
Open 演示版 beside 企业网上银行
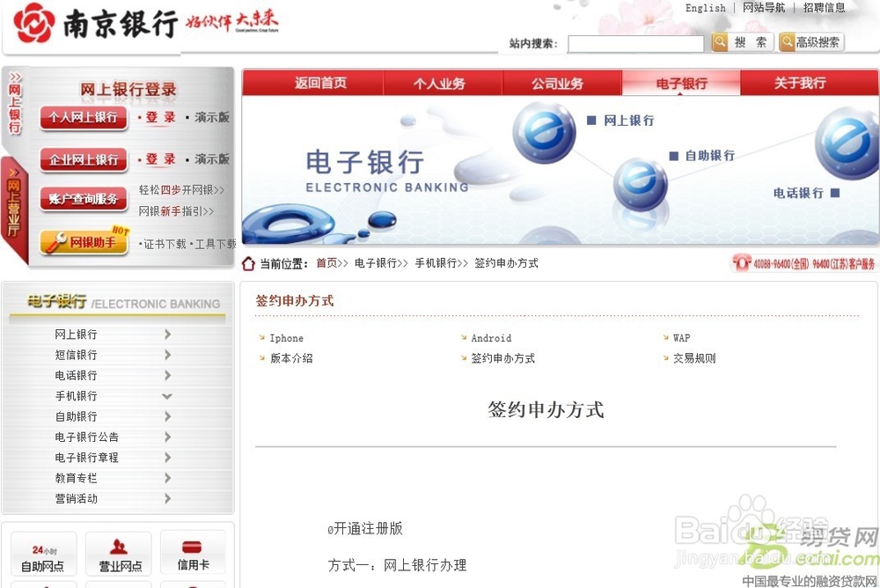click(211, 159)
